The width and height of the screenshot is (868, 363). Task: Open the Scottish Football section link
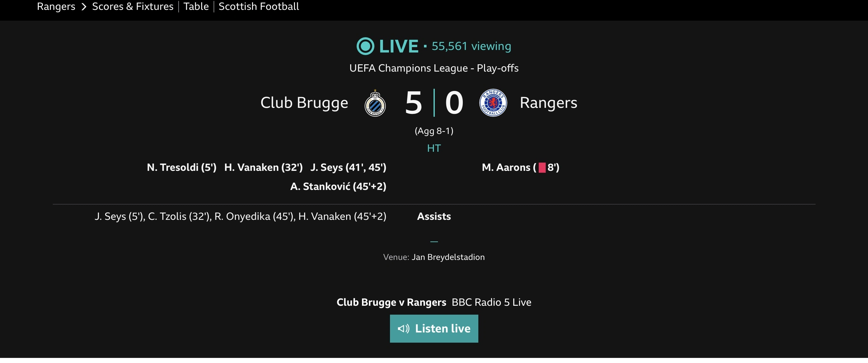click(x=259, y=6)
